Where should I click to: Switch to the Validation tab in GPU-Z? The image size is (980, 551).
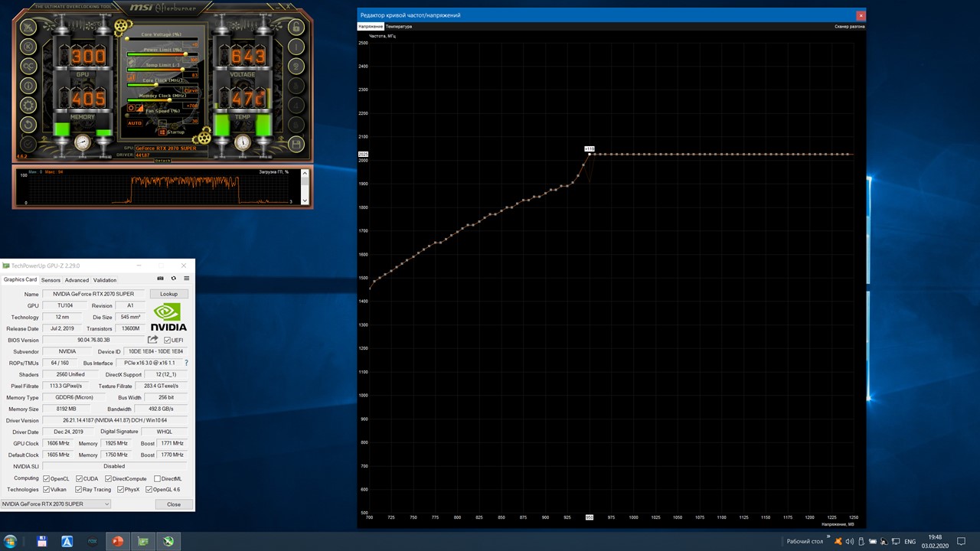pos(105,280)
